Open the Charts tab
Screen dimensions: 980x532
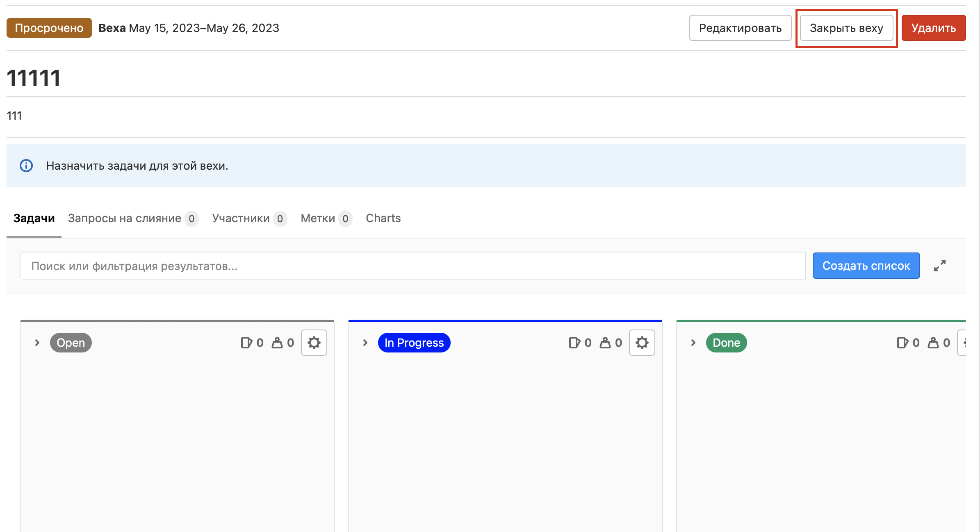(x=383, y=218)
